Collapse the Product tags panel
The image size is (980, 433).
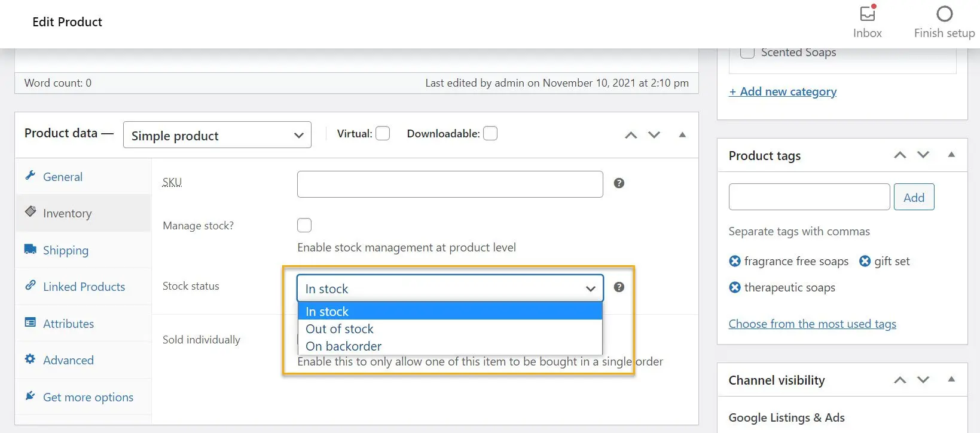point(951,155)
